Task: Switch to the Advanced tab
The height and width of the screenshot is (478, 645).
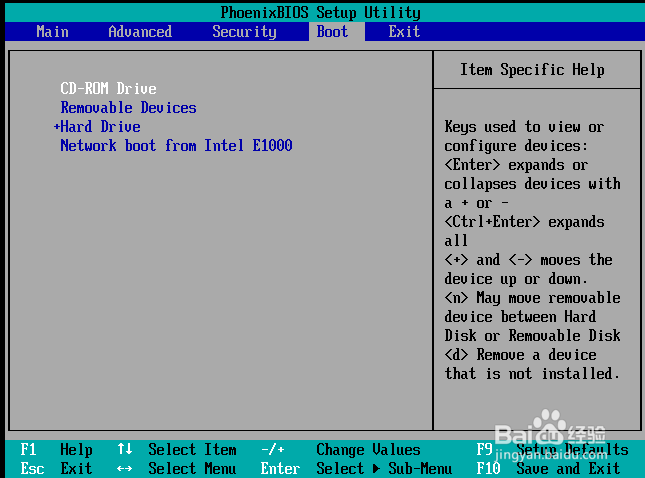Action: tap(140, 32)
